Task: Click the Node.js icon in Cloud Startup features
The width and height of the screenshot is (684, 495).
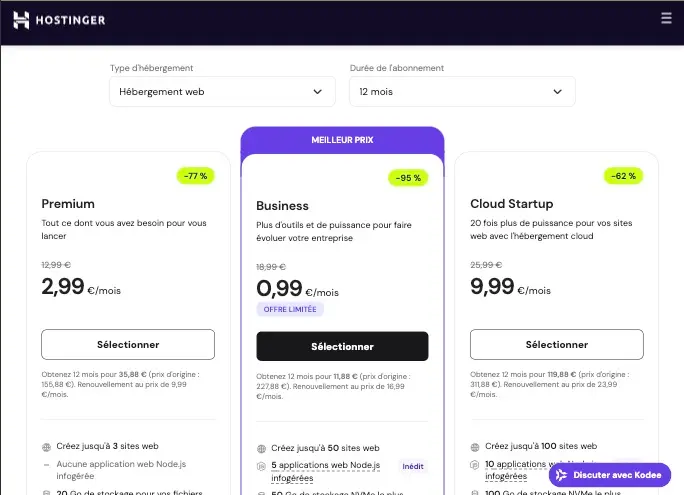Action: [475, 465]
